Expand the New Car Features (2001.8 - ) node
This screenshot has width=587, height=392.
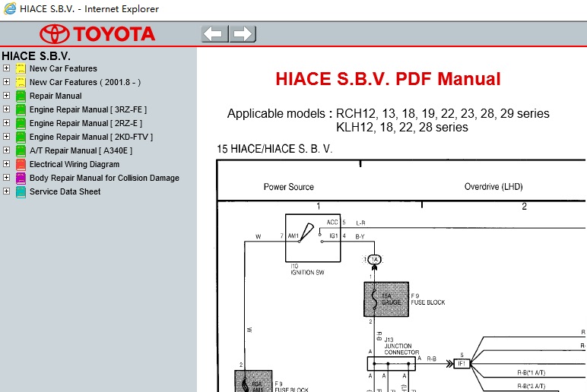click(x=6, y=81)
